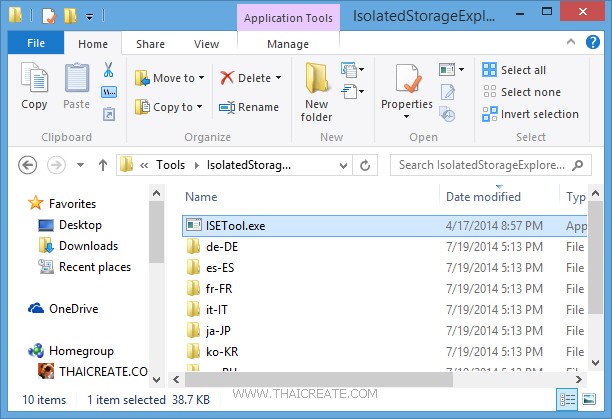
Task: Collapse the ribbon with the chevron
Action: [x=571, y=41]
